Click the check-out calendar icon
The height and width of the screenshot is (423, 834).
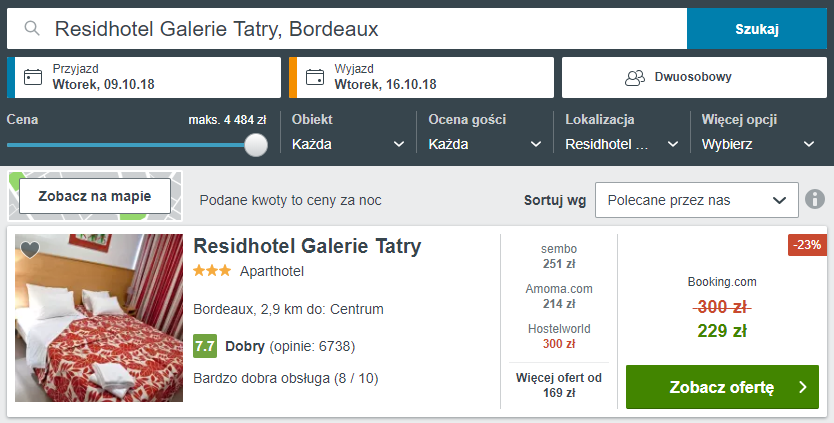click(x=315, y=77)
